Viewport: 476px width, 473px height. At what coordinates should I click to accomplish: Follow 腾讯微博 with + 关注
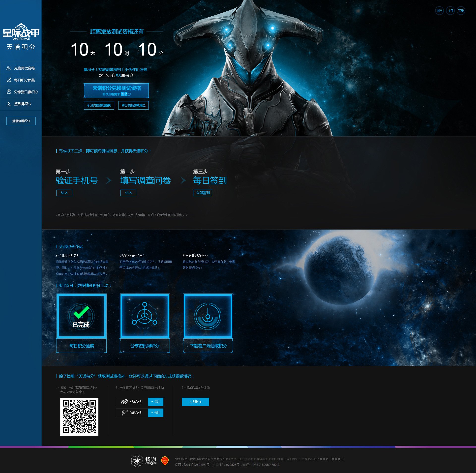click(x=156, y=413)
